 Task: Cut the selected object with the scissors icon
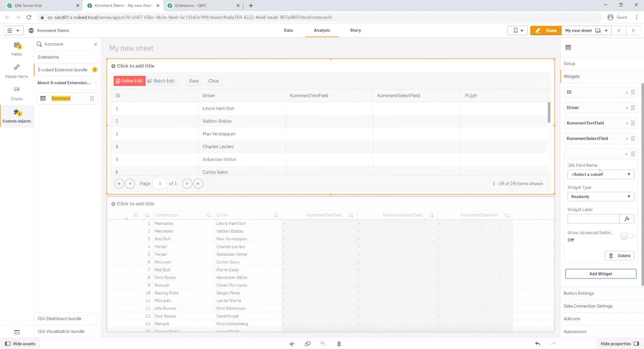292,343
